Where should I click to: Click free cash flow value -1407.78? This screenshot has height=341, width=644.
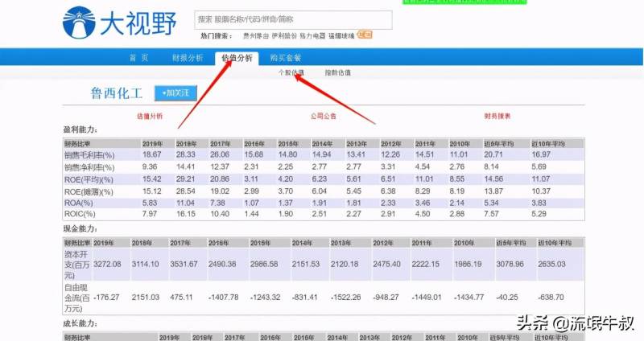pyautogui.click(x=224, y=297)
